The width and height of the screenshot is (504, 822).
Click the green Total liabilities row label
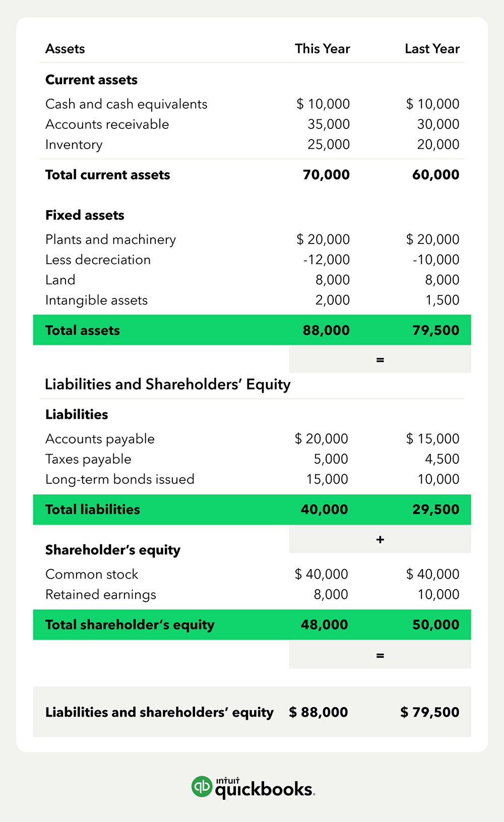93,510
